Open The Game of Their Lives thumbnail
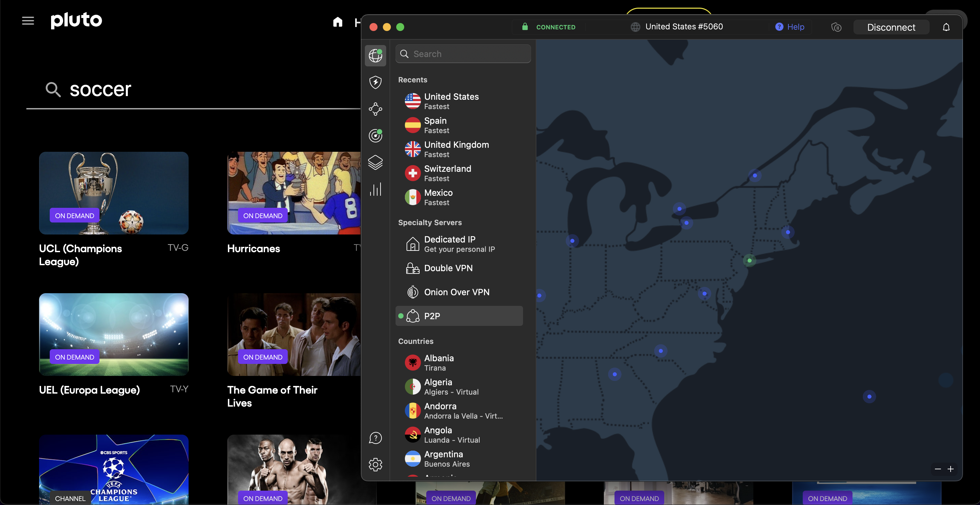The width and height of the screenshot is (980, 505). point(294,334)
